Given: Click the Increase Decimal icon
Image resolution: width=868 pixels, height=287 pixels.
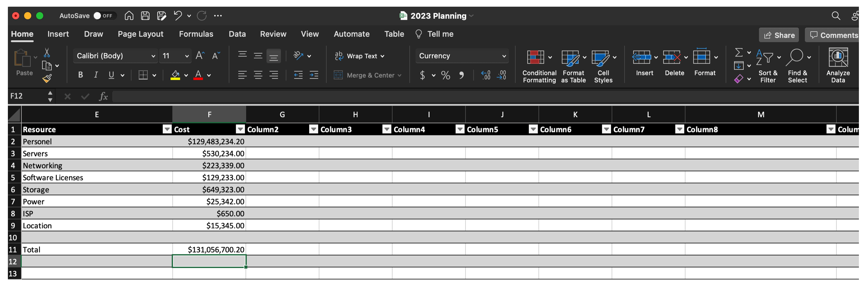Looking at the screenshot, I should (x=486, y=75).
